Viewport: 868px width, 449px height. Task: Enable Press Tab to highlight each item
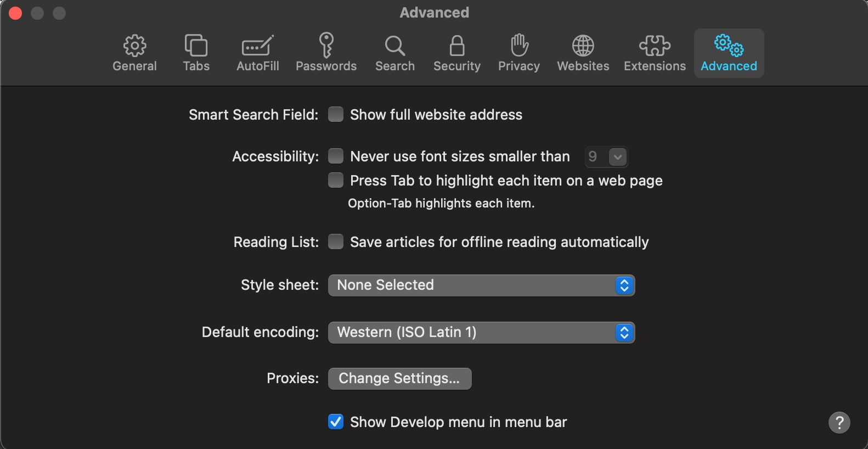coord(336,180)
